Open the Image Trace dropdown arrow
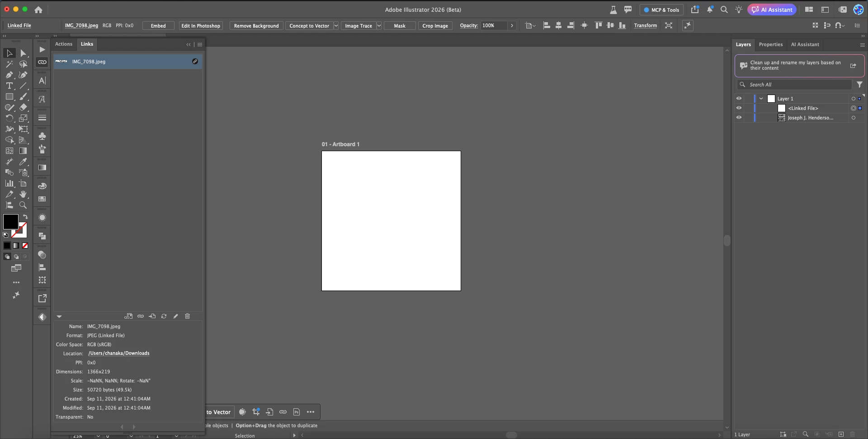This screenshot has width=868, height=439. (379, 26)
